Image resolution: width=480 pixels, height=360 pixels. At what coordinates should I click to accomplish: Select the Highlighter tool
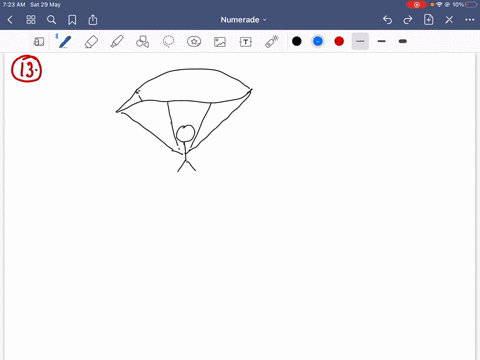[117, 42]
